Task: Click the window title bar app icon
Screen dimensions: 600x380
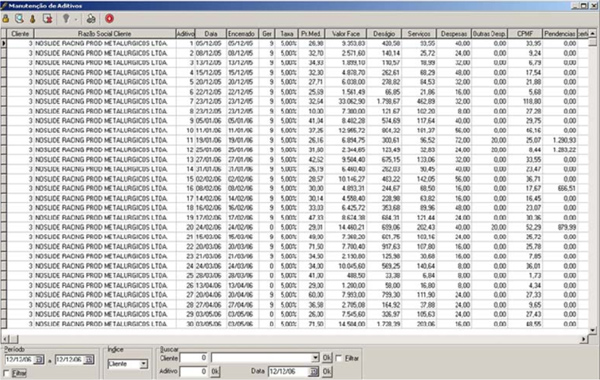Action: pos(4,5)
